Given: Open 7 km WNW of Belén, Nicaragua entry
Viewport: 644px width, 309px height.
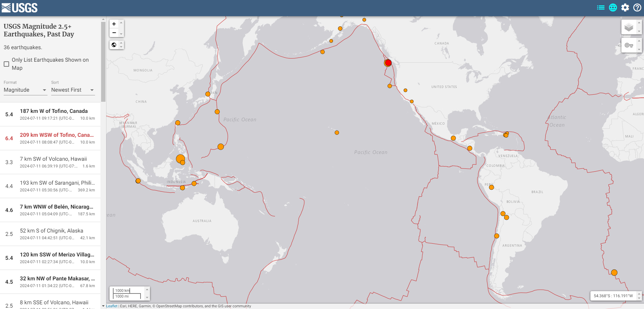Looking at the screenshot, I should pyautogui.click(x=50, y=210).
